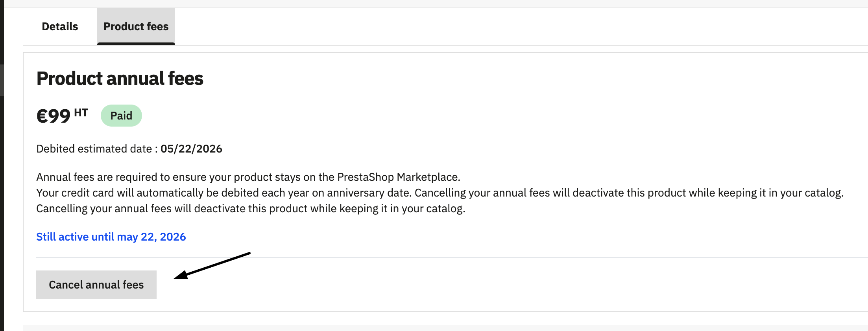The width and height of the screenshot is (868, 331).
Task: Select the Product fees tab
Action: pyautogui.click(x=136, y=26)
